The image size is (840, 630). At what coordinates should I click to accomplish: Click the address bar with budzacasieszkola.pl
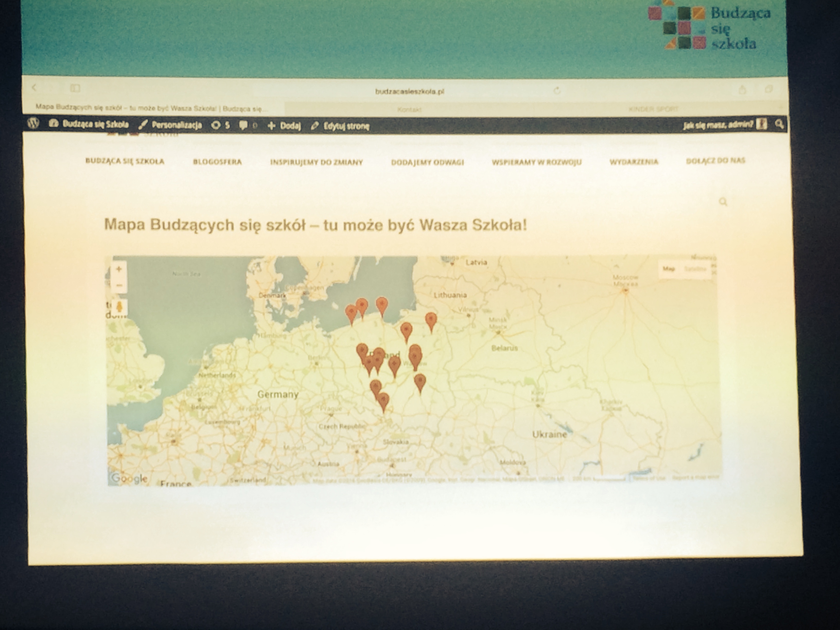point(409,91)
